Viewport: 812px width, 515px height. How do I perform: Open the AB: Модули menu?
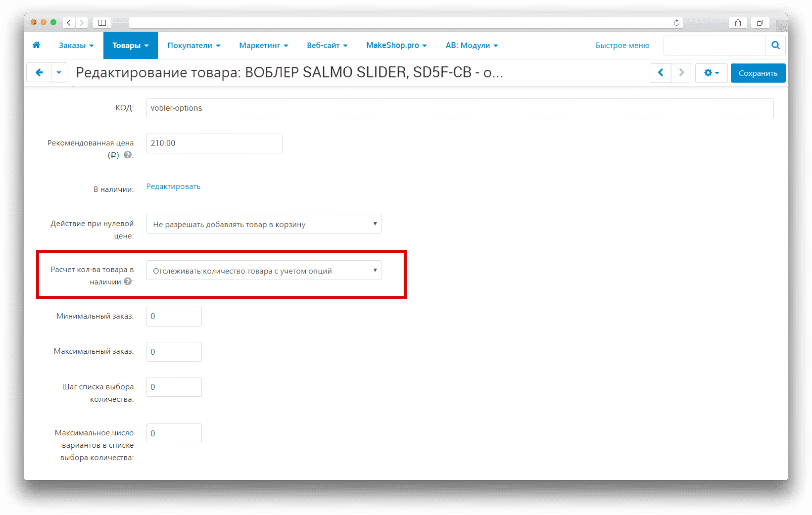pos(472,46)
